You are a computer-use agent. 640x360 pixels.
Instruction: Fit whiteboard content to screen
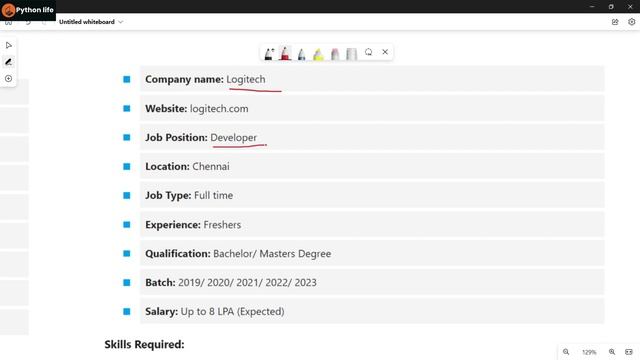(629, 352)
